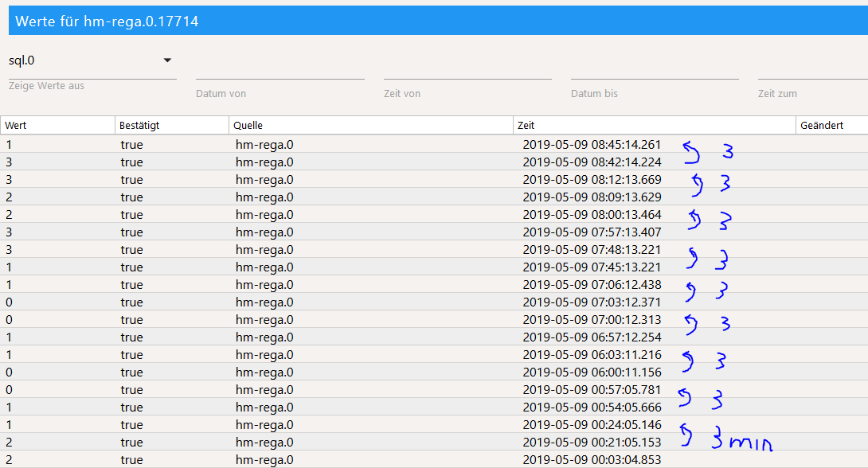Click the title bar Werte für hm-rega.0.17714

click(x=108, y=21)
